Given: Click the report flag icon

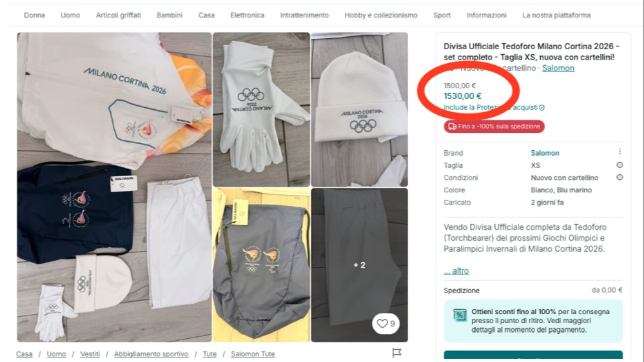Looking at the screenshot, I should tap(397, 353).
